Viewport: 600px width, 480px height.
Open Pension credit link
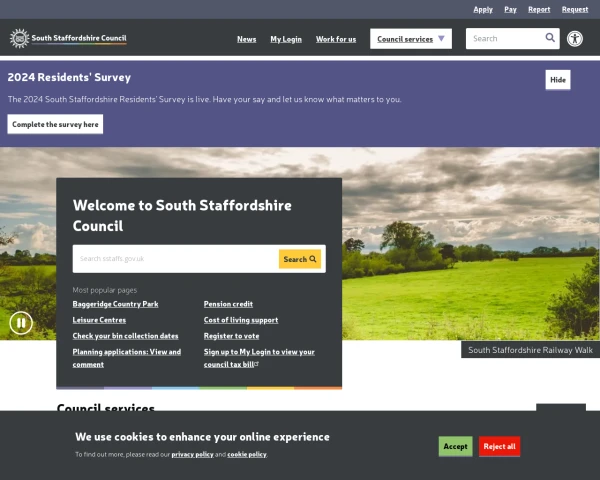click(x=228, y=304)
